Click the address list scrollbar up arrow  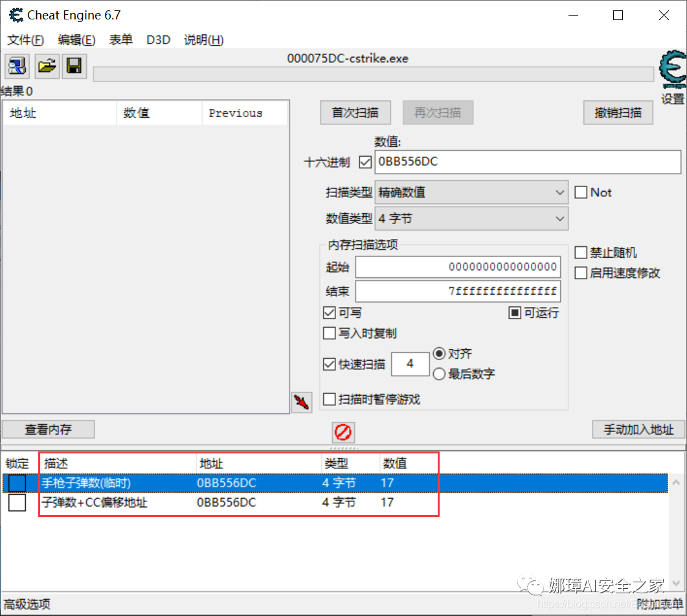point(676,483)
